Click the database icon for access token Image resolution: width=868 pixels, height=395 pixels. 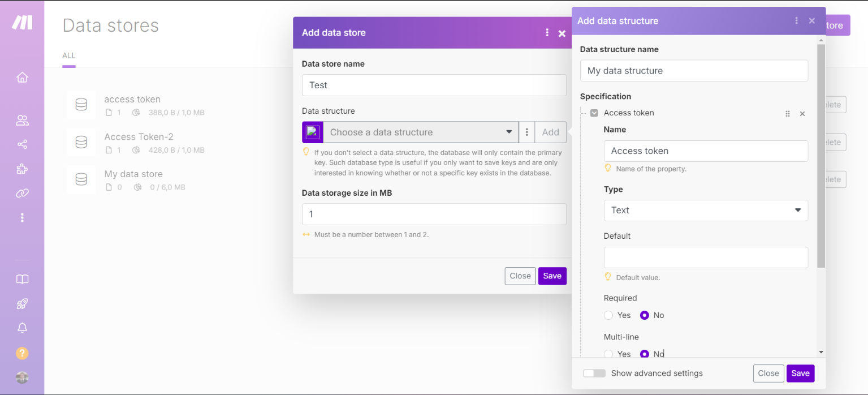pyautogui.click(x=81, y=105)
